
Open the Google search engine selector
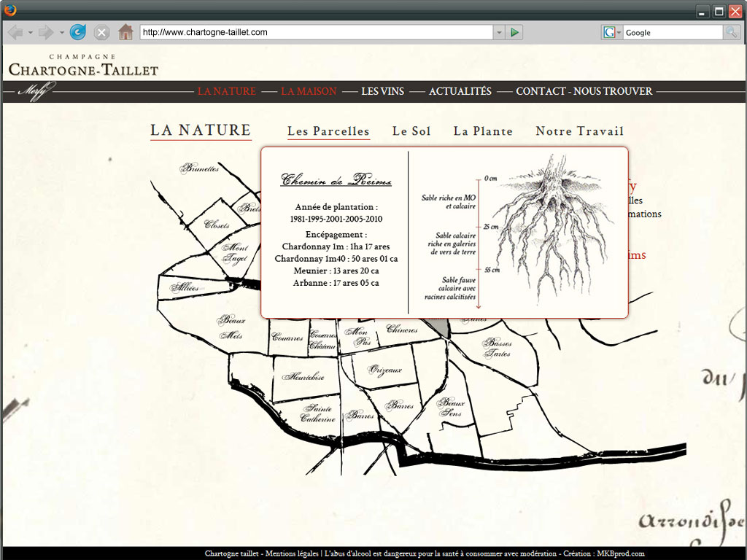[612, 32]
